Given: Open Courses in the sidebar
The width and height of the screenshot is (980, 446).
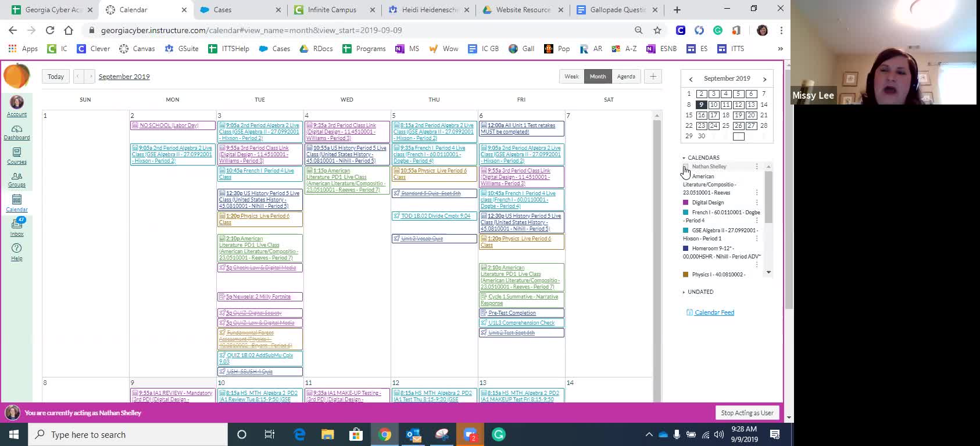Looking at the screenshot, I should point(17,155).
